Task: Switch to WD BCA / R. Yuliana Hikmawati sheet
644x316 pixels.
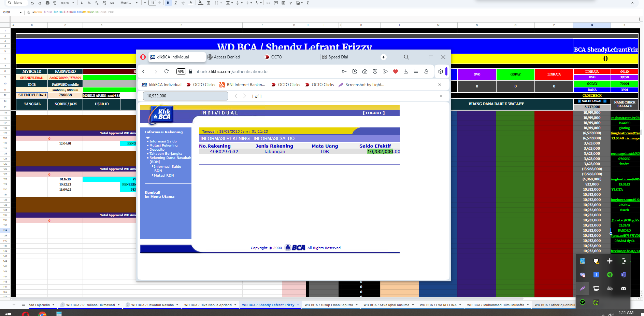Action: tap(90, 305)
